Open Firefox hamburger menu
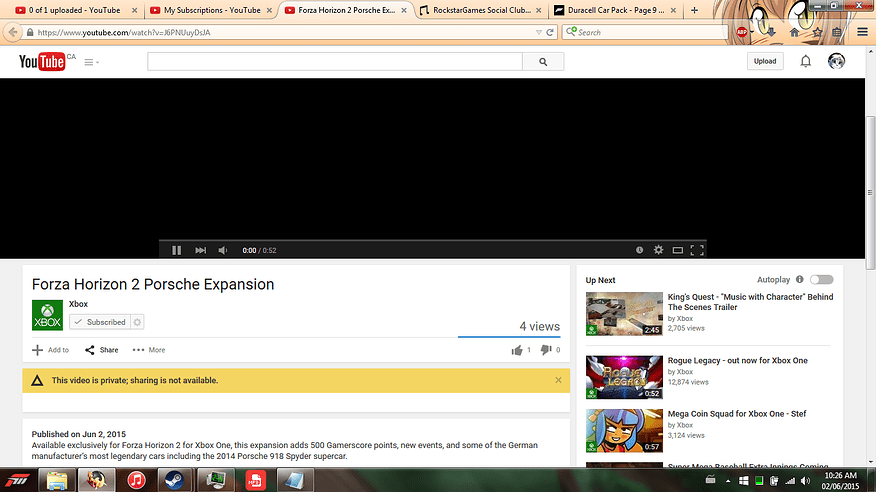876x492 pixels. (863, 32)
